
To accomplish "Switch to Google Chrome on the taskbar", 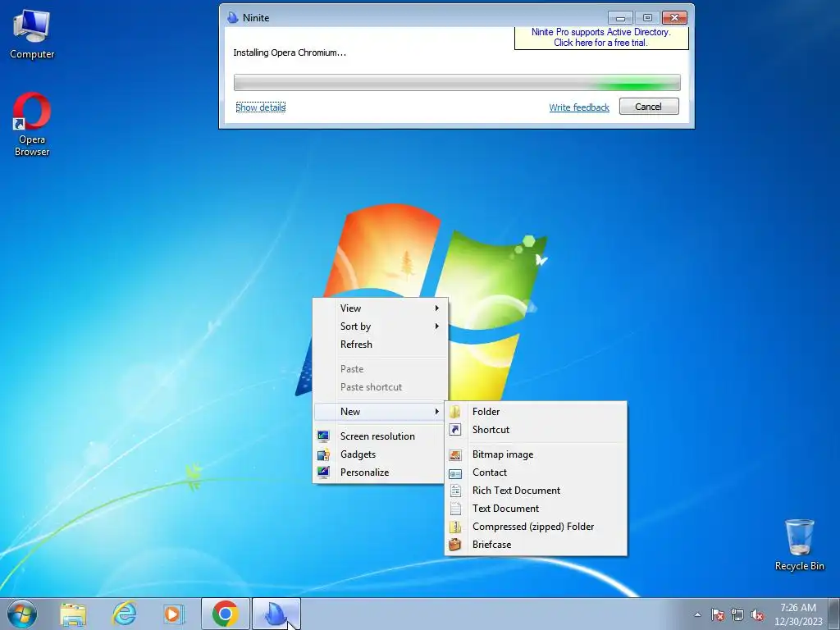I will click(226, 614).
